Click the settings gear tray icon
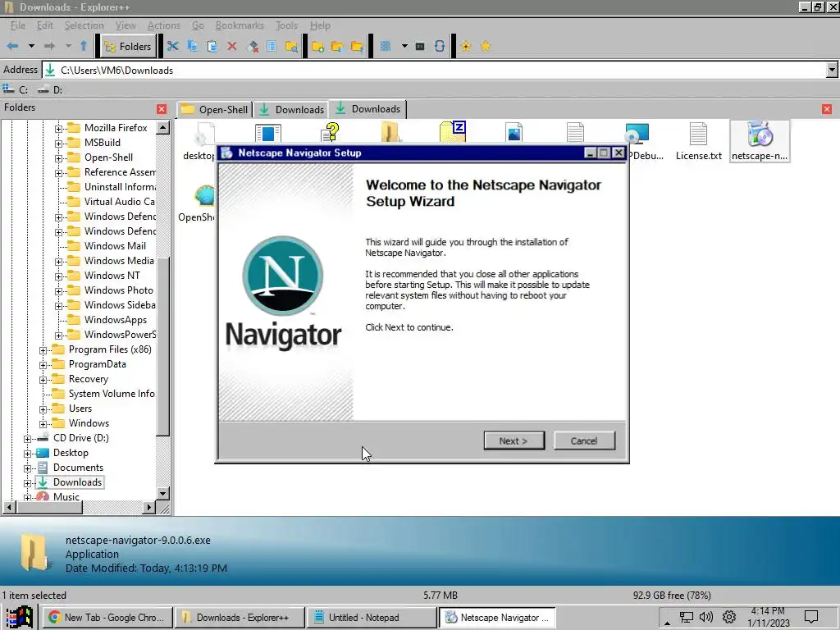The width and height of the screenshot is (840, 630). pos(729,617)
